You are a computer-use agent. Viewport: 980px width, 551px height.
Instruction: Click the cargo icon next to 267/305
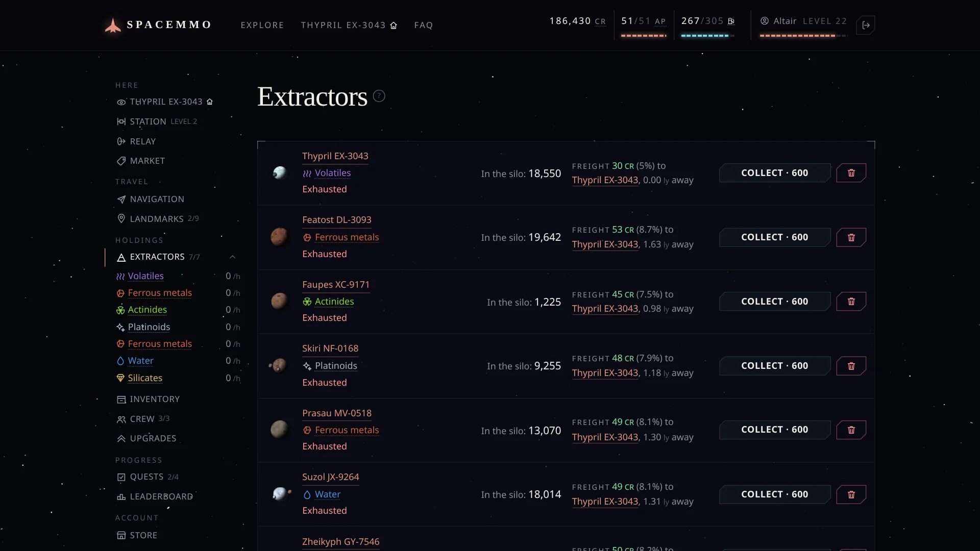[731, 21]
